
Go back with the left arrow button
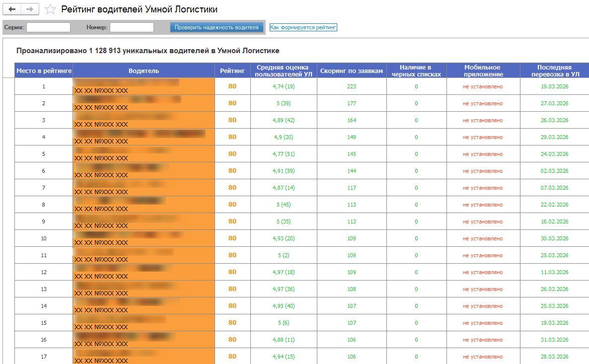click(12, 9)
